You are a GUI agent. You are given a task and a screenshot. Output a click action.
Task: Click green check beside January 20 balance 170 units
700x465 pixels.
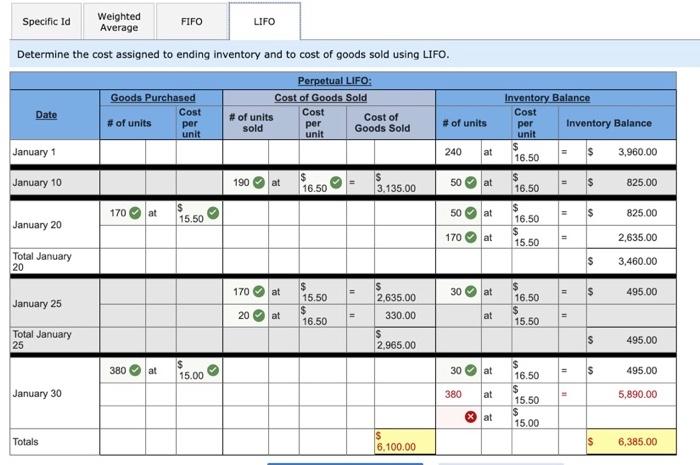pyautogui.click(x=471, y=237)
